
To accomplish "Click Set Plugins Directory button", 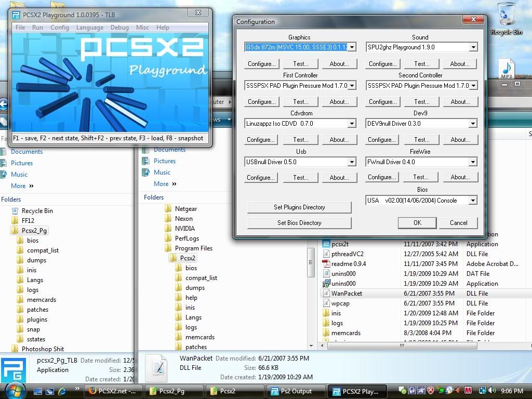I will [x=299, y=207].
